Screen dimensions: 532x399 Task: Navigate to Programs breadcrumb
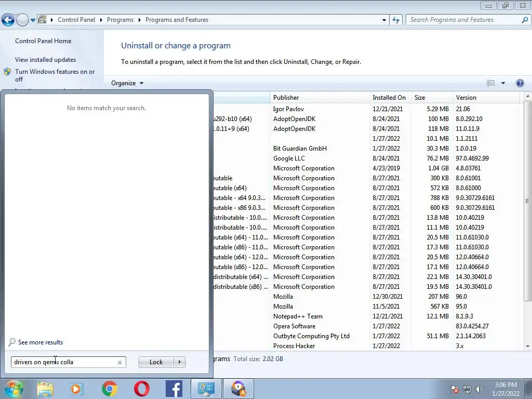pos(120,20)
